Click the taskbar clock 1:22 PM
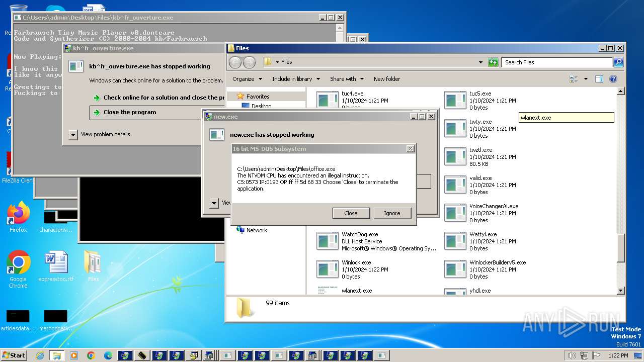 (618, 355)
